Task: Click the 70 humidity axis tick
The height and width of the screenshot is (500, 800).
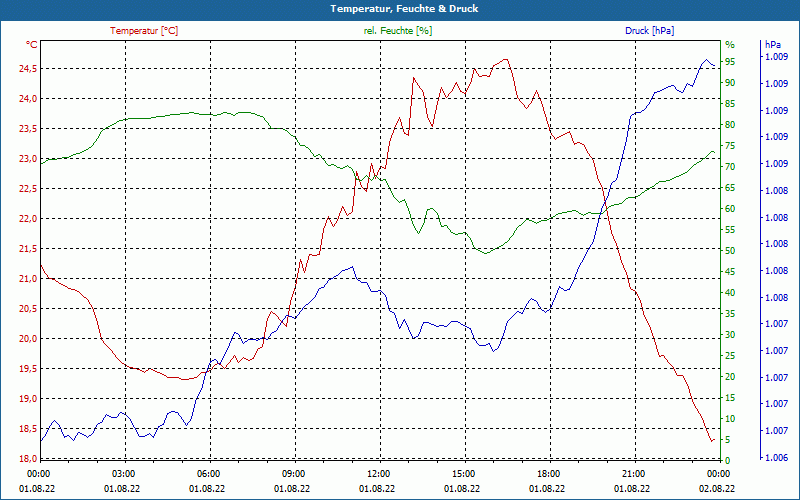Action: coord(730,167)
